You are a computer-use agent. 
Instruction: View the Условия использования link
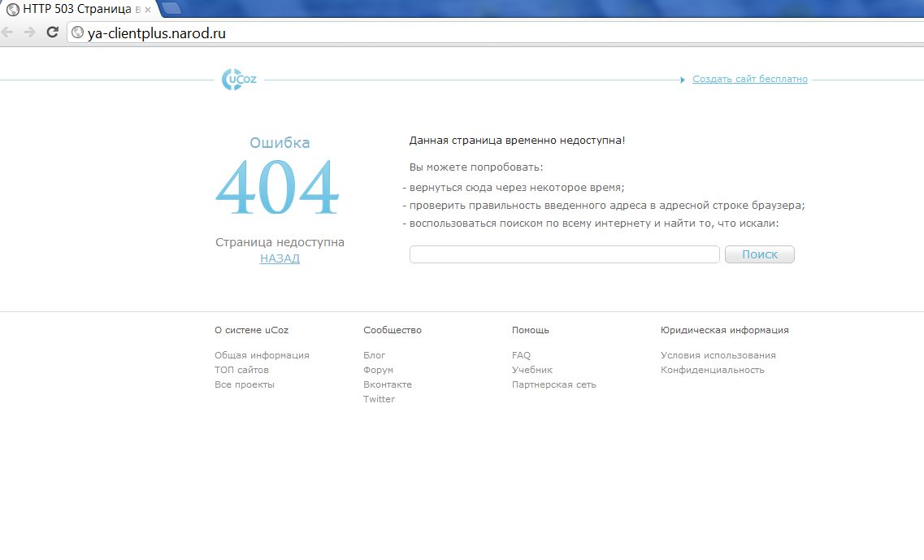[x=718, y=355]
